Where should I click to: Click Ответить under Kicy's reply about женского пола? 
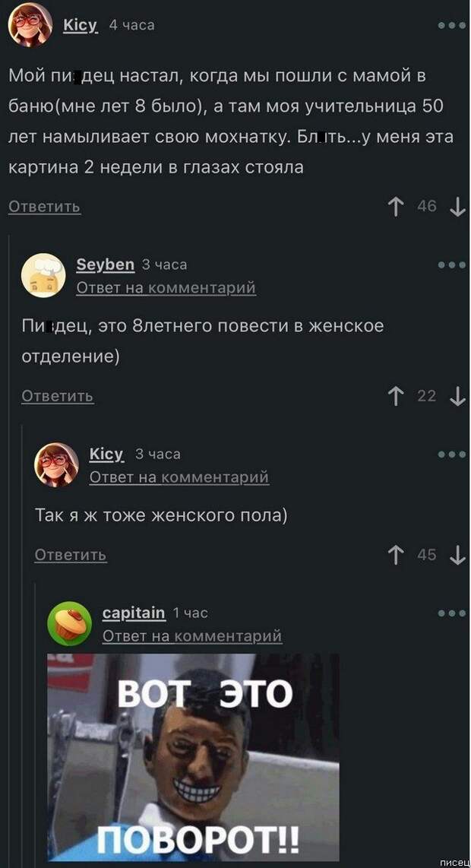[x=71, y=555]
